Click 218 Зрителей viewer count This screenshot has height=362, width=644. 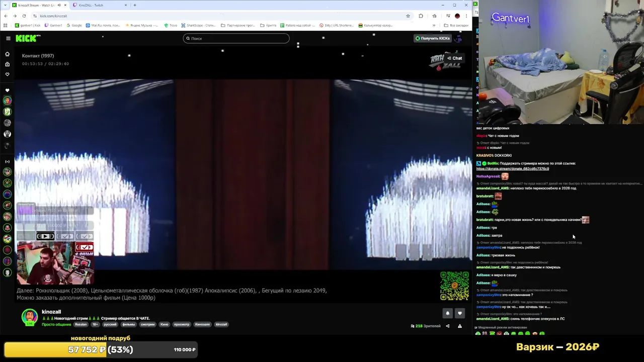(426, 326)
